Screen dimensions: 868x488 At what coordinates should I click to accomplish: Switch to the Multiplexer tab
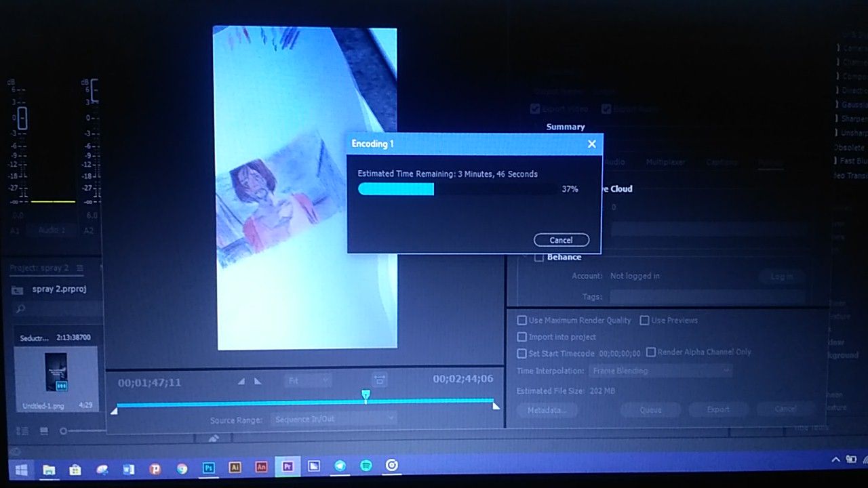(x=665, y=163)
